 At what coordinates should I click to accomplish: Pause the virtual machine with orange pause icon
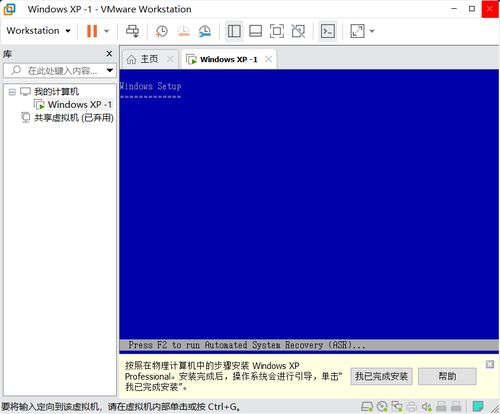pos(92,31)
